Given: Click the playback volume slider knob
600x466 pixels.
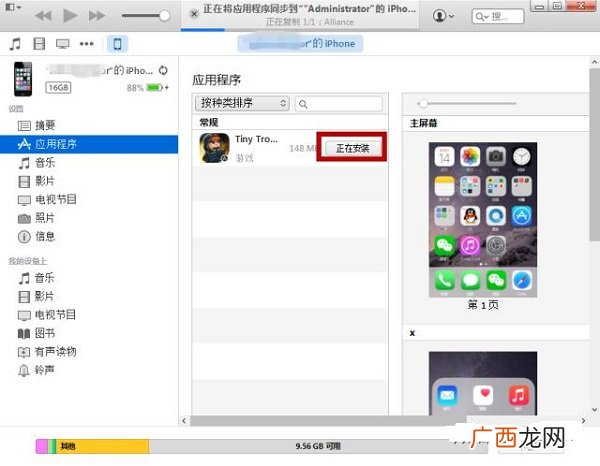Looking at the screenshot, I should 165,16.
